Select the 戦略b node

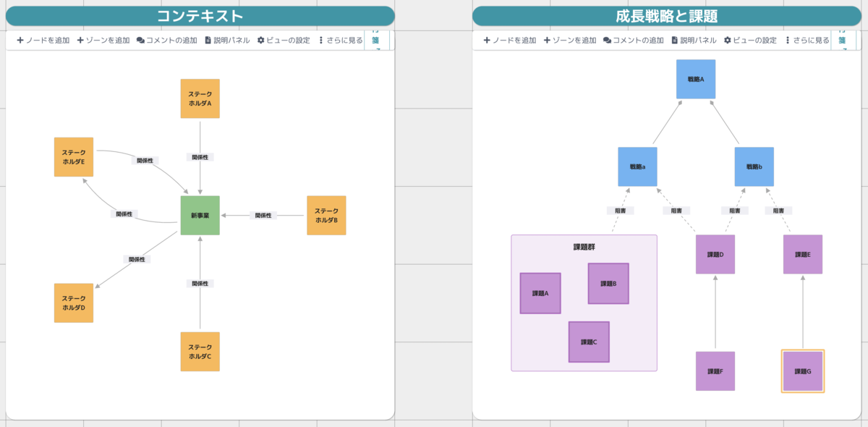coord(754,166)
